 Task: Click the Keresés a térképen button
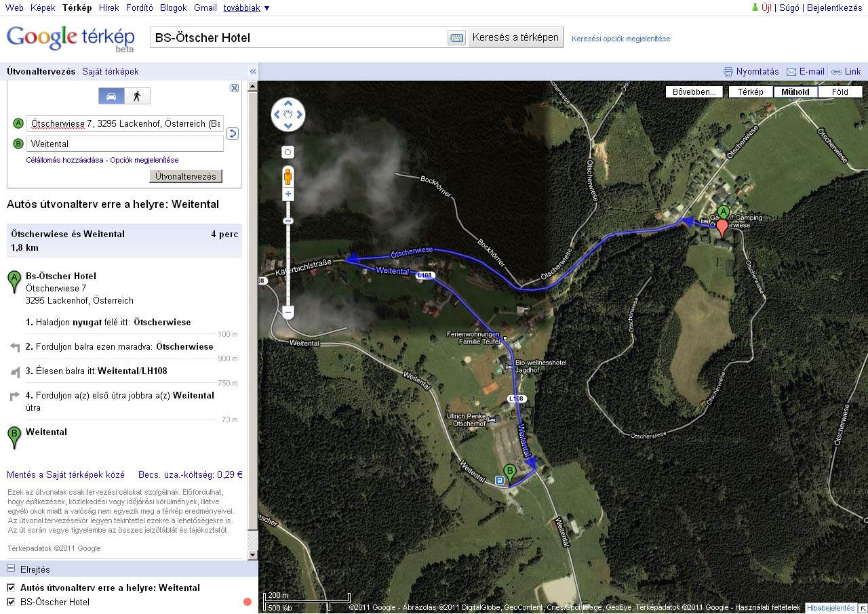tap(516, 37)
